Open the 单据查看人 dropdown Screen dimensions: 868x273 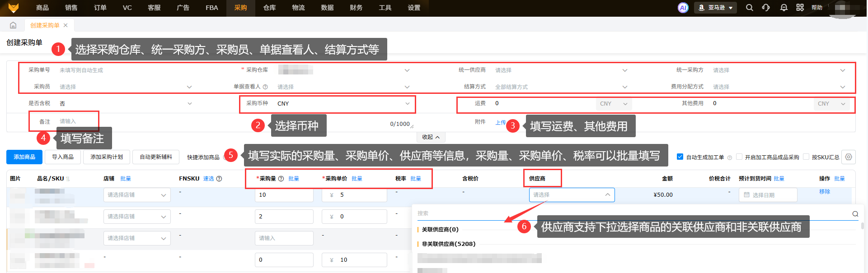344,87
